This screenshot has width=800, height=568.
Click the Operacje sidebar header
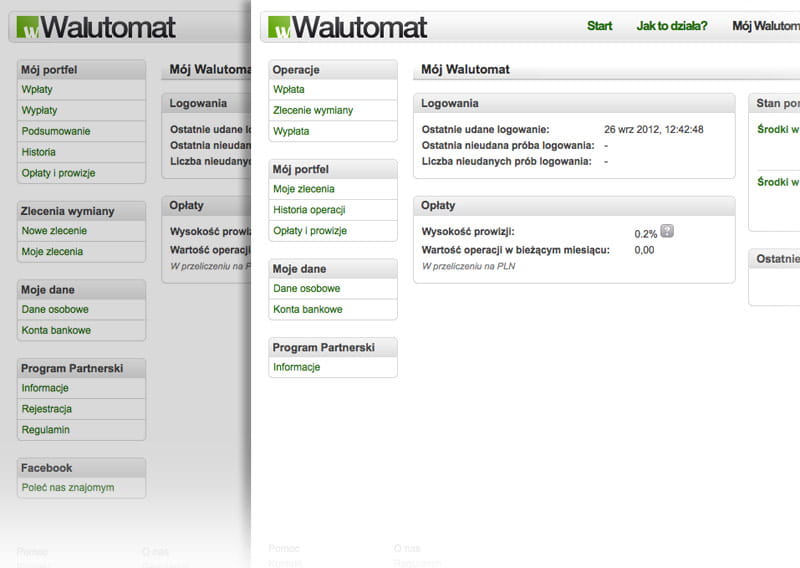[333, 70]
